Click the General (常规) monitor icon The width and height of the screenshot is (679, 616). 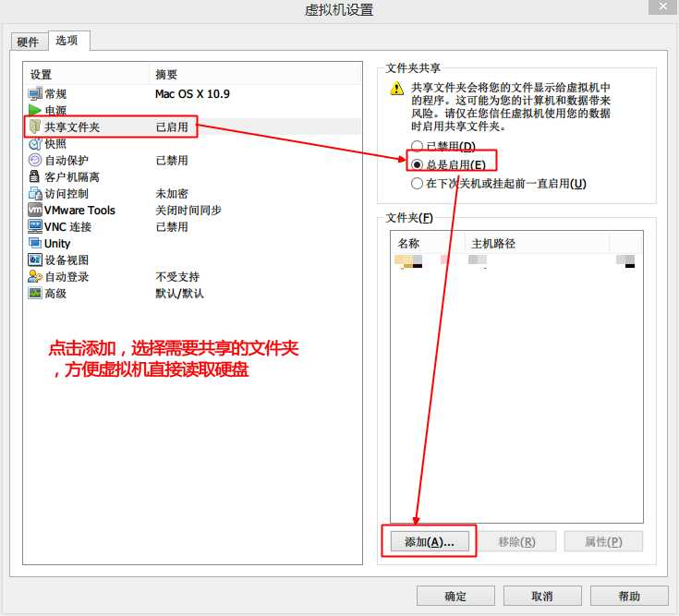[35, 93]
